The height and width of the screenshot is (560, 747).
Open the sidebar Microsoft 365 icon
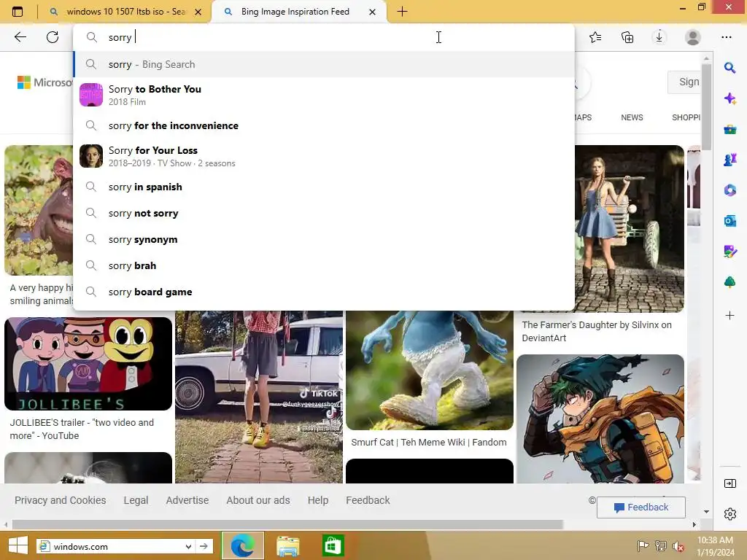(729, 190)
